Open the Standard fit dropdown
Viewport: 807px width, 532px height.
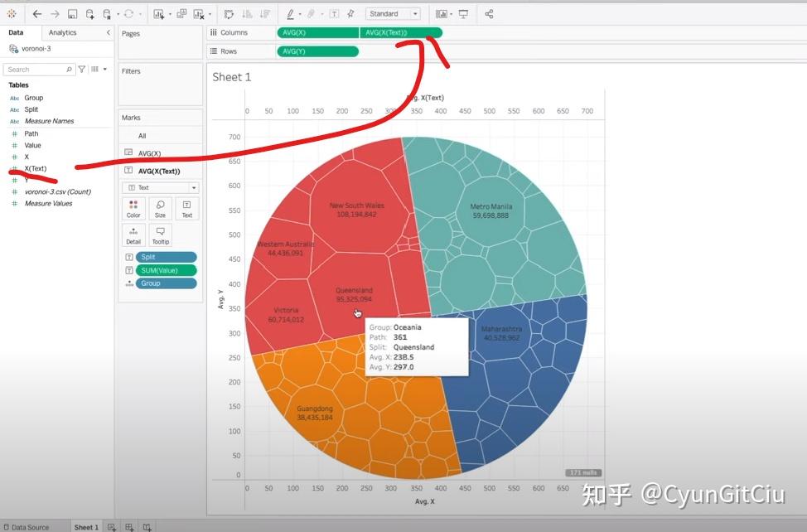coord(394,14)
